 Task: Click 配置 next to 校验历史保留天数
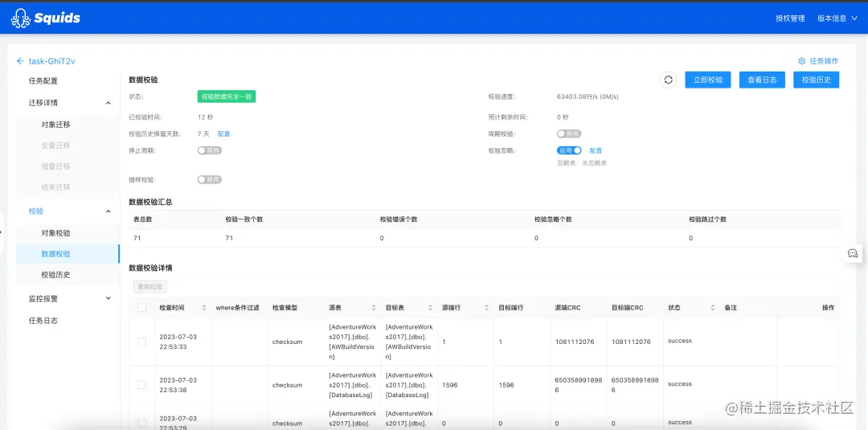click(223, 134)
